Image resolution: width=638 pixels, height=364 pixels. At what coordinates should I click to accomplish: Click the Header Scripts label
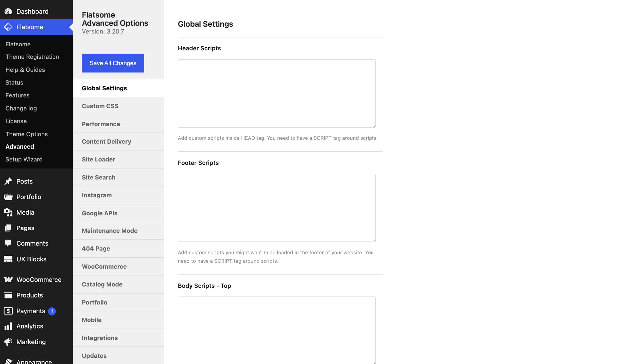[x=199, y=48]
